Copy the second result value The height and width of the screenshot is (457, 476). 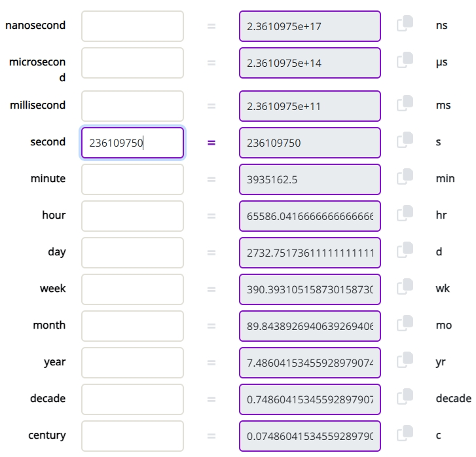click(x=405, y=139)
